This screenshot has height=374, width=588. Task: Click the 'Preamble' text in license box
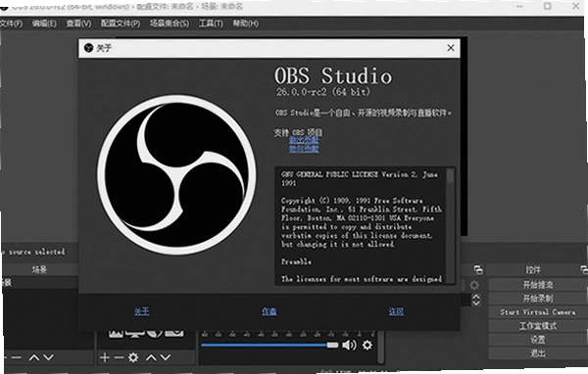296,261
